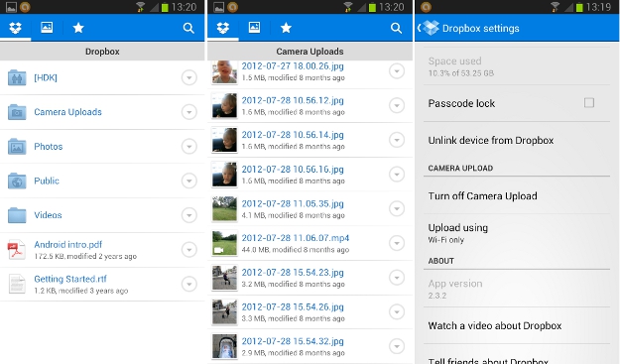Select the Videos folder name

48,215
